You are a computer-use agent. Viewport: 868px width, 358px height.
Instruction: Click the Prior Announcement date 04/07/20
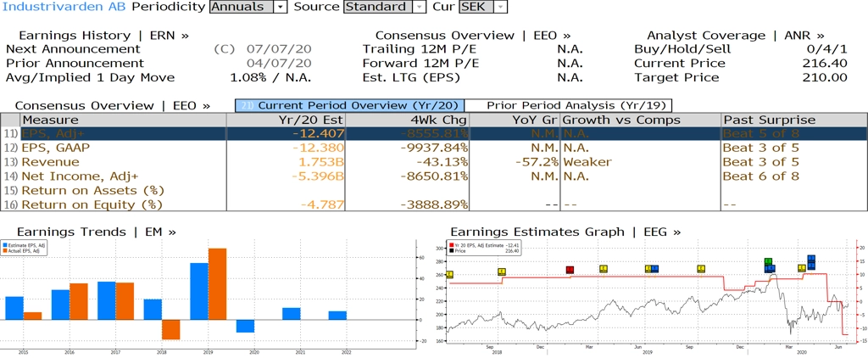click(x=279, y=63)
